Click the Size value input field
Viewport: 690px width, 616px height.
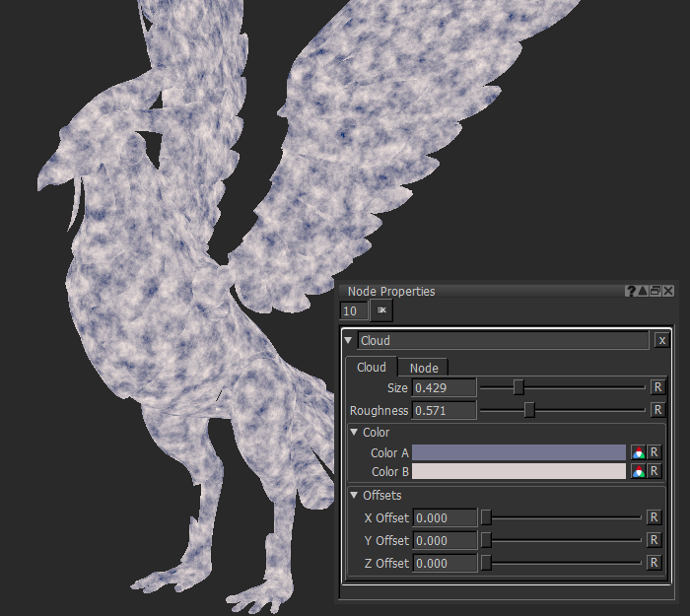tap(444, 388)
